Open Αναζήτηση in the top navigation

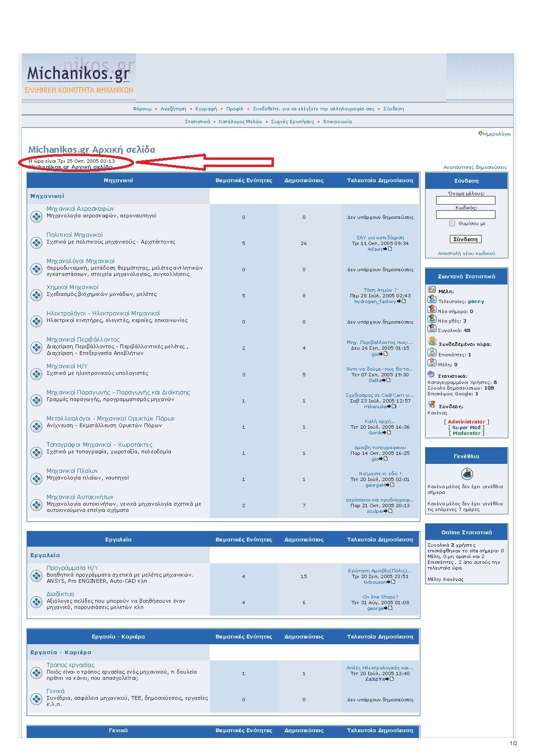pyautogui.click(x=173, y=109)
